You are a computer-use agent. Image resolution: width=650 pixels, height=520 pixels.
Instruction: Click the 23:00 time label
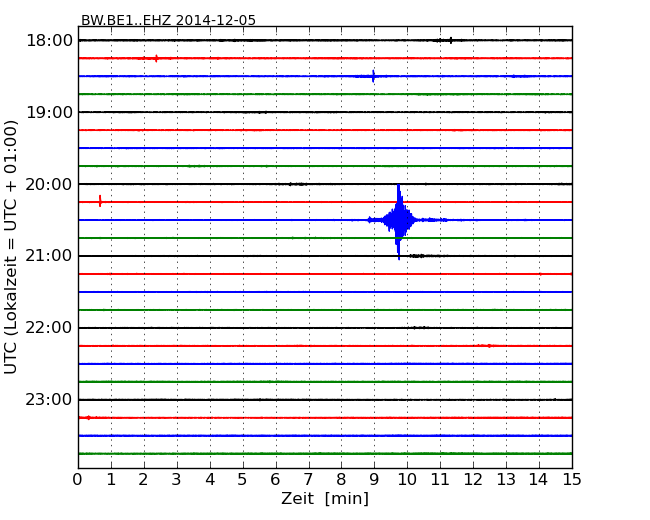coord(49,400)
